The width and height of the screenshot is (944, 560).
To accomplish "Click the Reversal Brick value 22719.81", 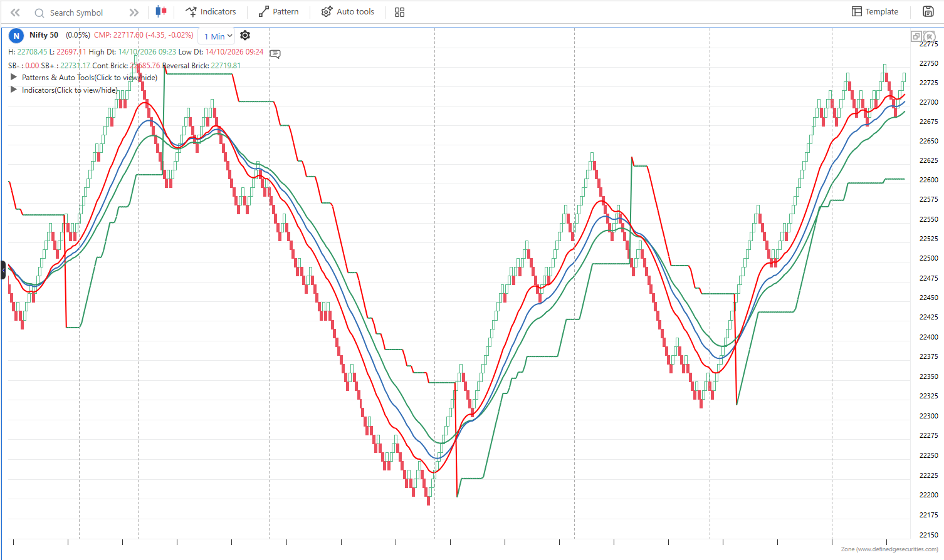I will [226, 65].
